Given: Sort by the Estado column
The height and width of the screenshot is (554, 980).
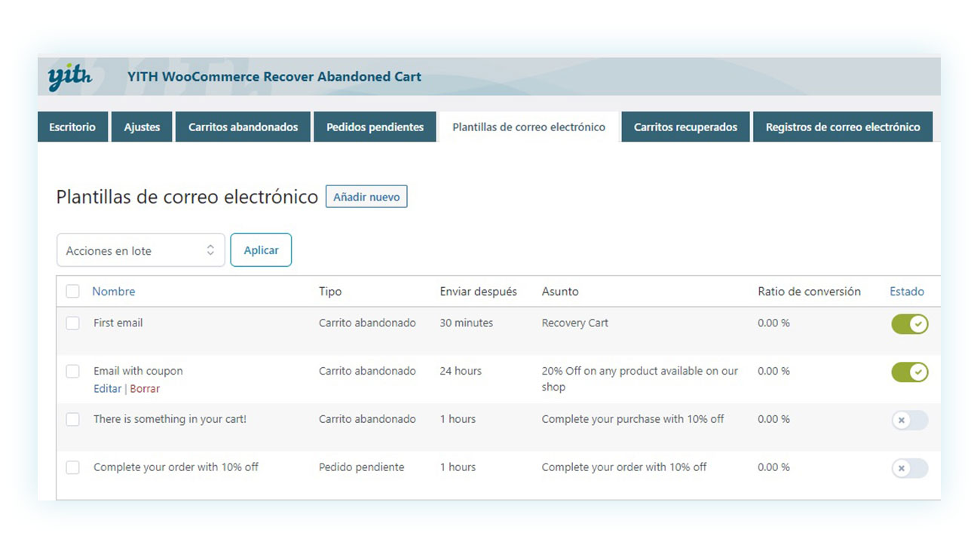Looking at the screenshot, I should (x=907, y=291).
